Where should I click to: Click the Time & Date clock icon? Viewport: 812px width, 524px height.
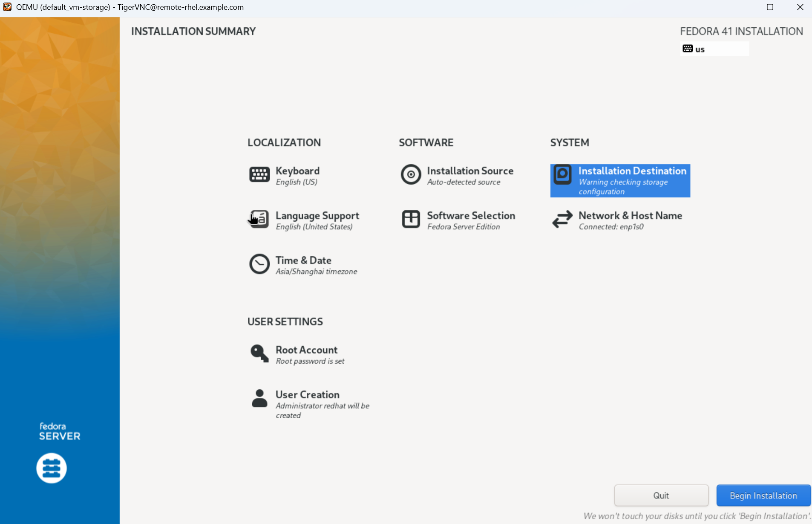point(259,264)
